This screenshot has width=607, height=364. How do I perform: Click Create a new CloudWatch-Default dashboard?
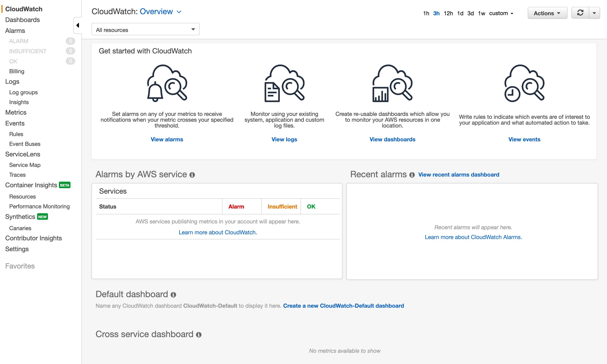click(343, 306)
